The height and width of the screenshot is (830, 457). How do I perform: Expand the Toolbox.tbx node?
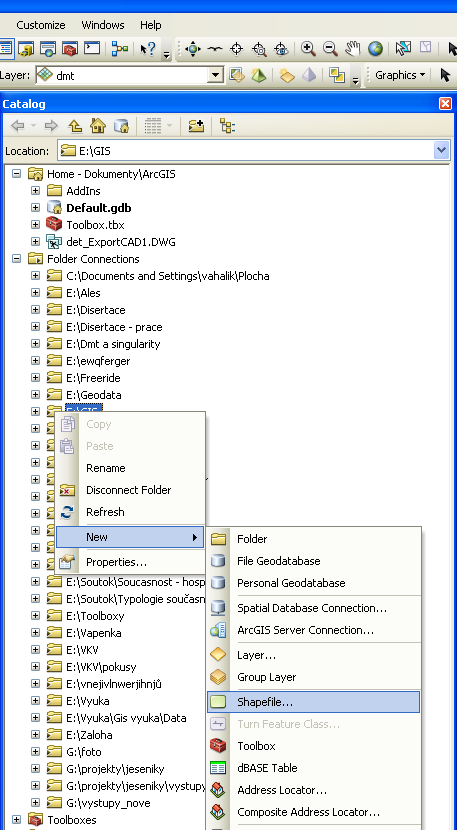[35, 224]
